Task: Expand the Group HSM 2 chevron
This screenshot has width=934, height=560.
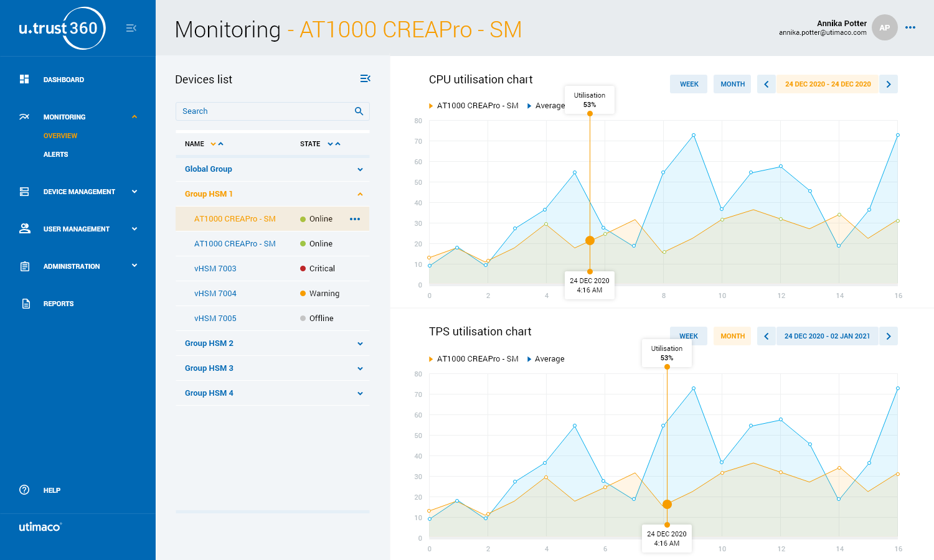Action: (360, 343)
